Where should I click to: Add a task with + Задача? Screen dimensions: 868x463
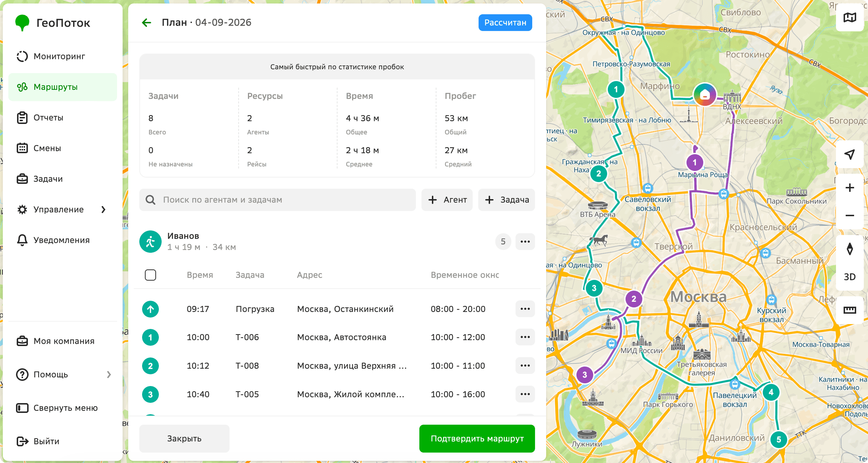pyautogui.click(x=506, y=200)
